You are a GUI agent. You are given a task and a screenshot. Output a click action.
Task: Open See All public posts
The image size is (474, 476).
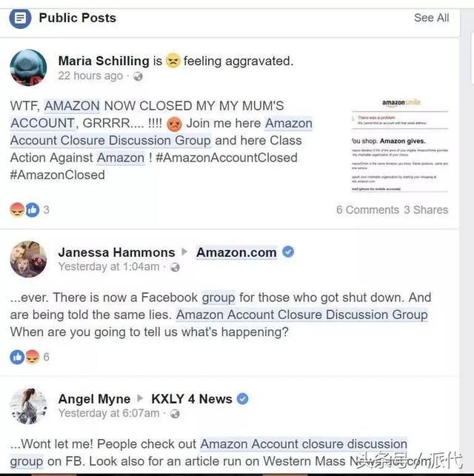pyautogui.click(x=432, y=18)
